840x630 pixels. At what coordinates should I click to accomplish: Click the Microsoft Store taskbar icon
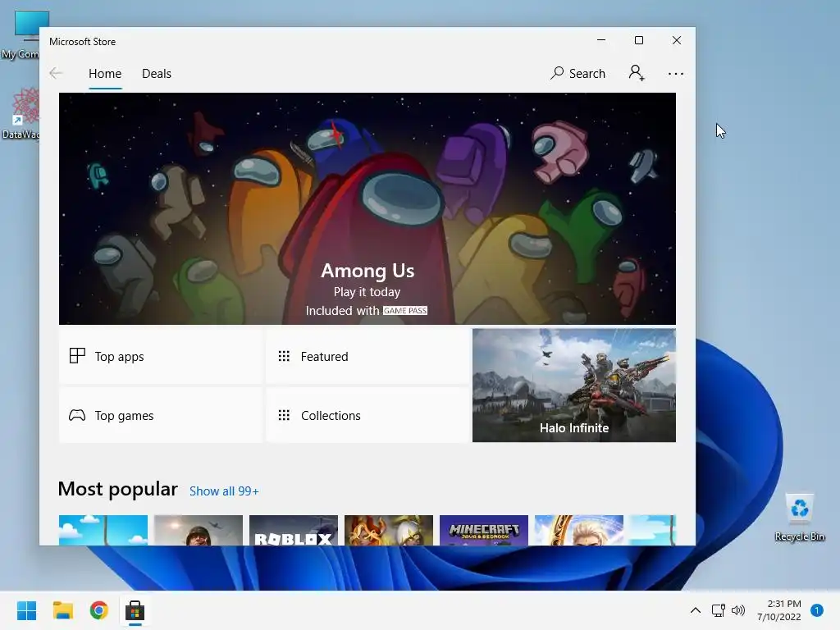135,610
